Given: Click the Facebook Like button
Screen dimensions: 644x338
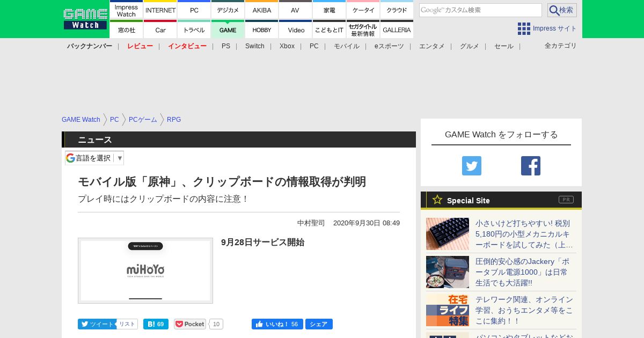Looking at the screenshot, I should click(277, 324).
